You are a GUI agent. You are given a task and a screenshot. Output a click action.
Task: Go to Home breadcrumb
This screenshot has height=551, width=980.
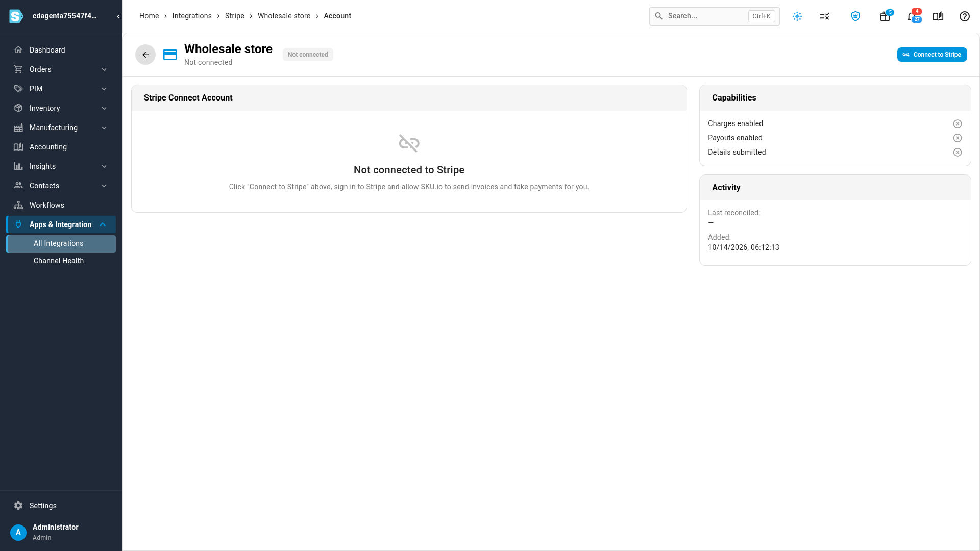[149, 16]
